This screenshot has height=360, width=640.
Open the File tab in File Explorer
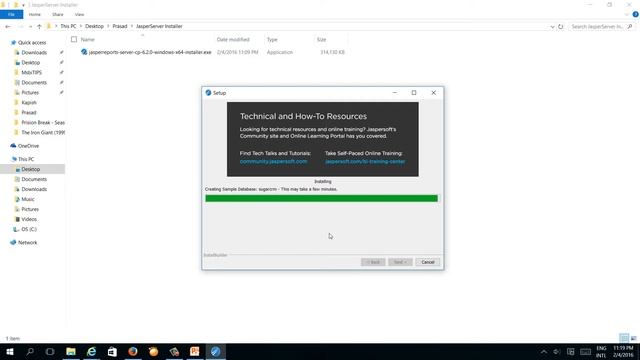11,14
